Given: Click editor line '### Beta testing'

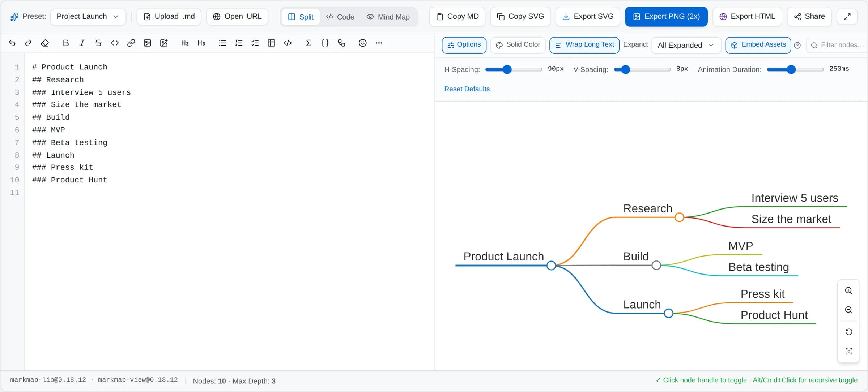Looking at the screenshot, I should pyautogui.click(x=70, y=142).
